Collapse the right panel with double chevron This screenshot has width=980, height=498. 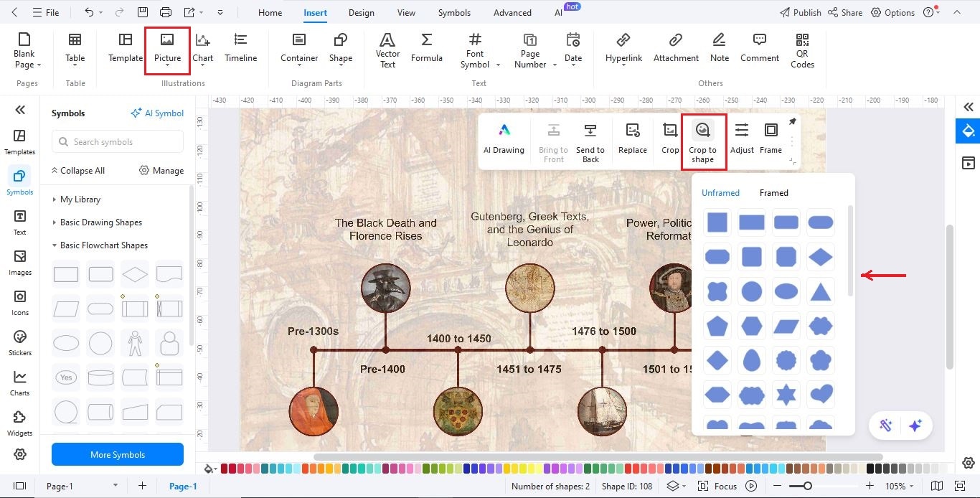969,107
